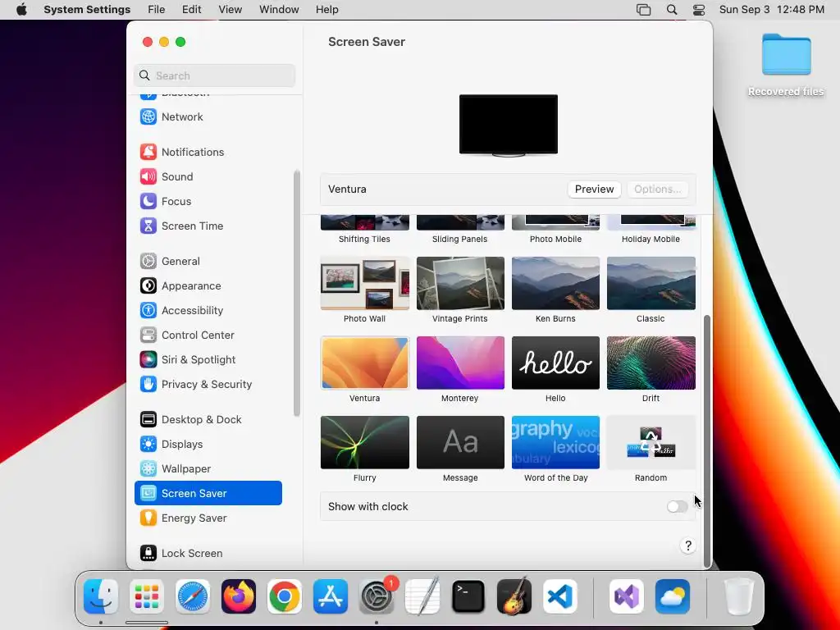Choose the Classic screen saver
Screen dimensions: 840x630
click(x=651, y=283)
